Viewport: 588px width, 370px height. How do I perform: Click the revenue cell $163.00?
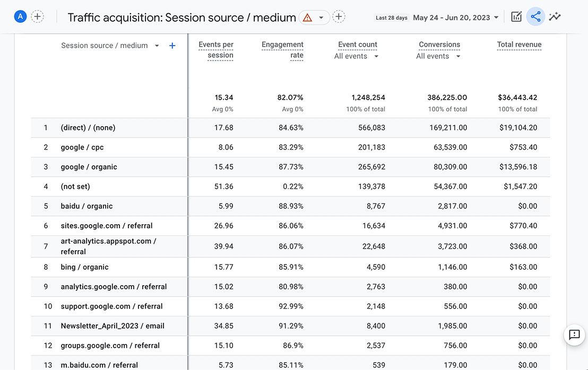(523, 267)
